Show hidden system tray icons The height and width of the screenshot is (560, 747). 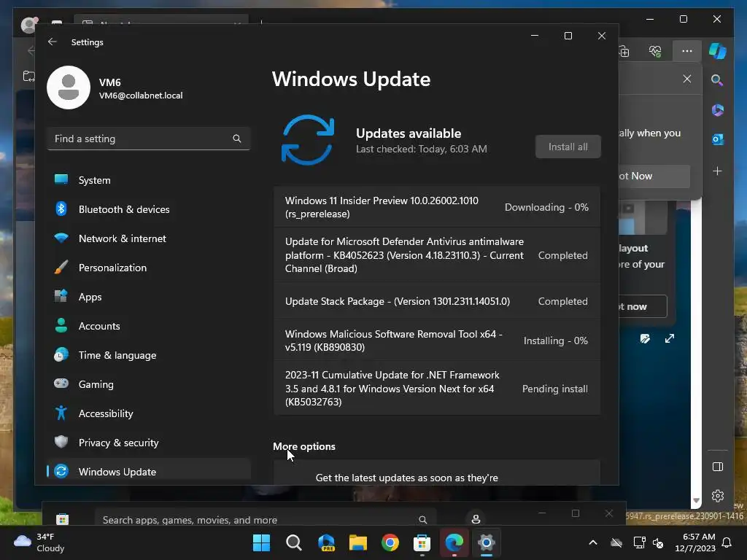click(x=593, y=542)
